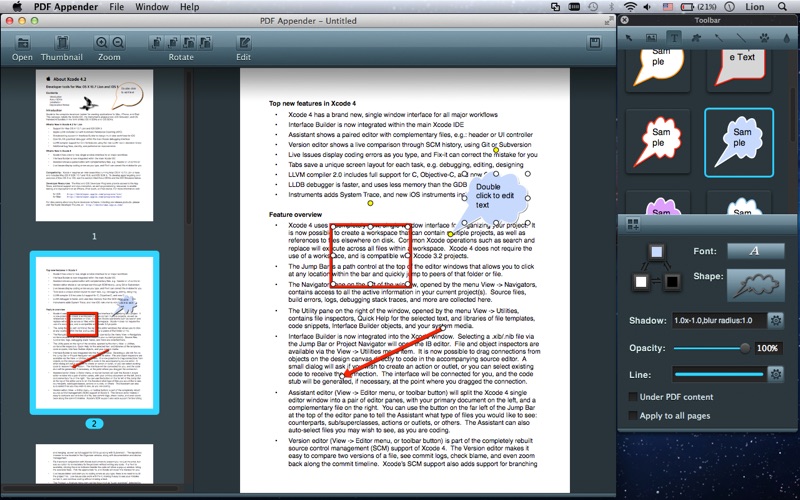
Task: Click the volume icon in menu bar
Action: (x=647, y=7)
